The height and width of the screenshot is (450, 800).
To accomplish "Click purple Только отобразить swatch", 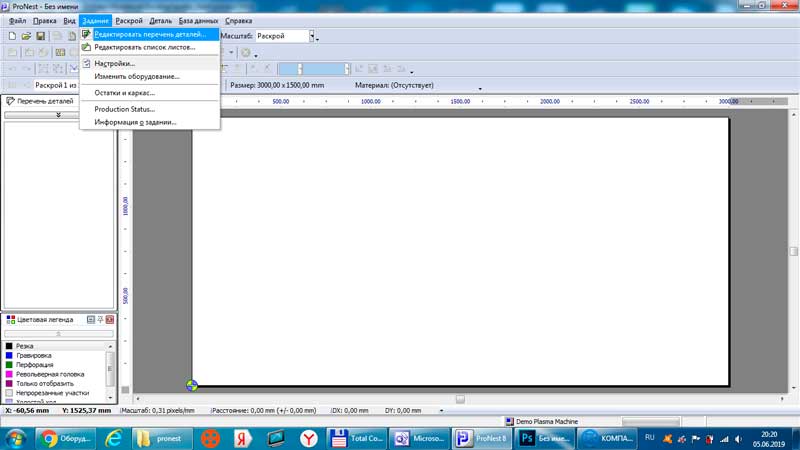I will tap(9, 383).
